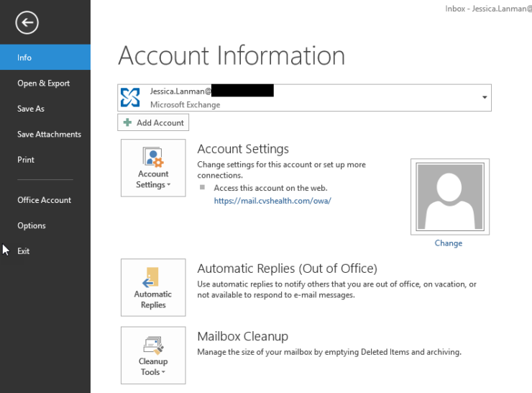Click the profile picture placeholder

coord(450,196)
